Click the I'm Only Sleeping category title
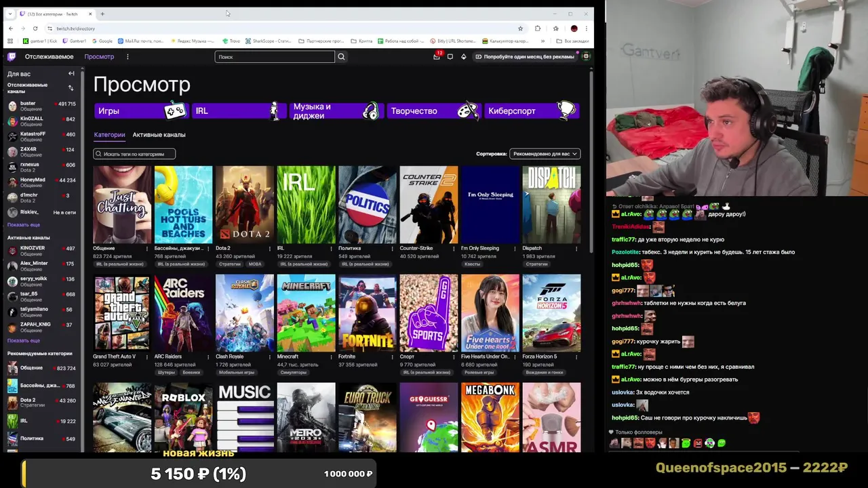Viewport: 868px width, 488px height. tap(480, 248)
